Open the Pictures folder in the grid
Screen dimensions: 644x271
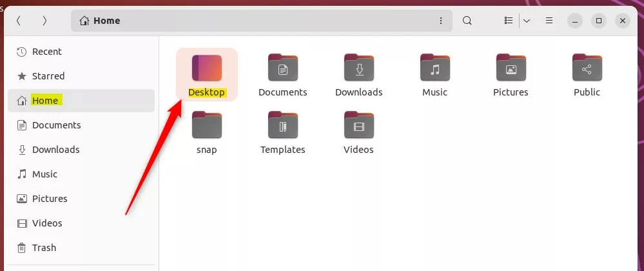[x=511, y=68]
